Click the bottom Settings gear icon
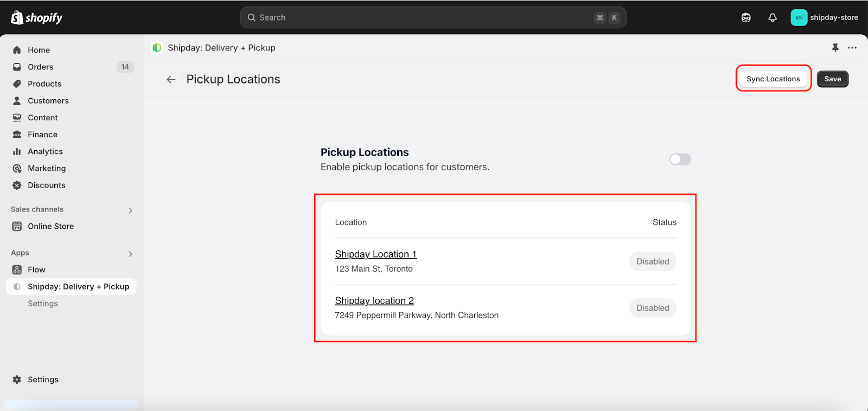 click(x=17, y=380)
